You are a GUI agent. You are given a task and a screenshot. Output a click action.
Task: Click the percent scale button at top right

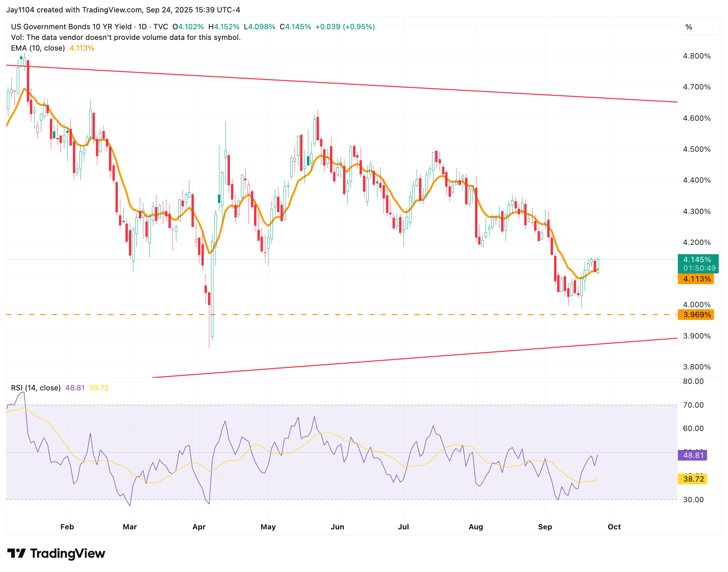699,27
